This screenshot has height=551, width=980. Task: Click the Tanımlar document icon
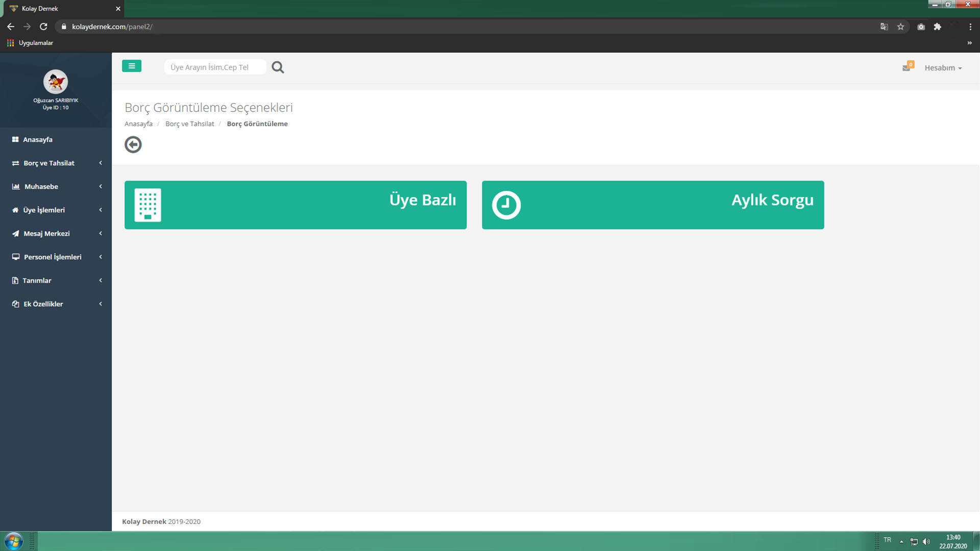click(15, 281)
